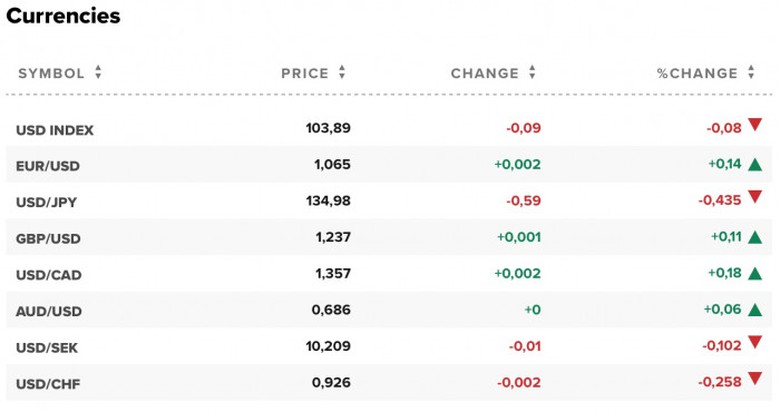Sort by PRICE using the sort arrows
The width and height of the screenshot is (780, 412).
(342, 73)
